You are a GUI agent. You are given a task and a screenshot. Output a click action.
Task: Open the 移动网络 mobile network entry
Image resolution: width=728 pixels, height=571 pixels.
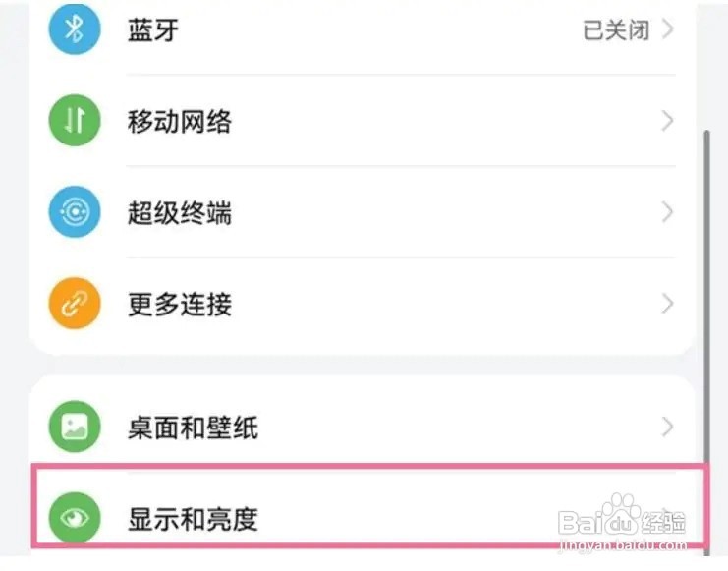click(x=363, y=120)
